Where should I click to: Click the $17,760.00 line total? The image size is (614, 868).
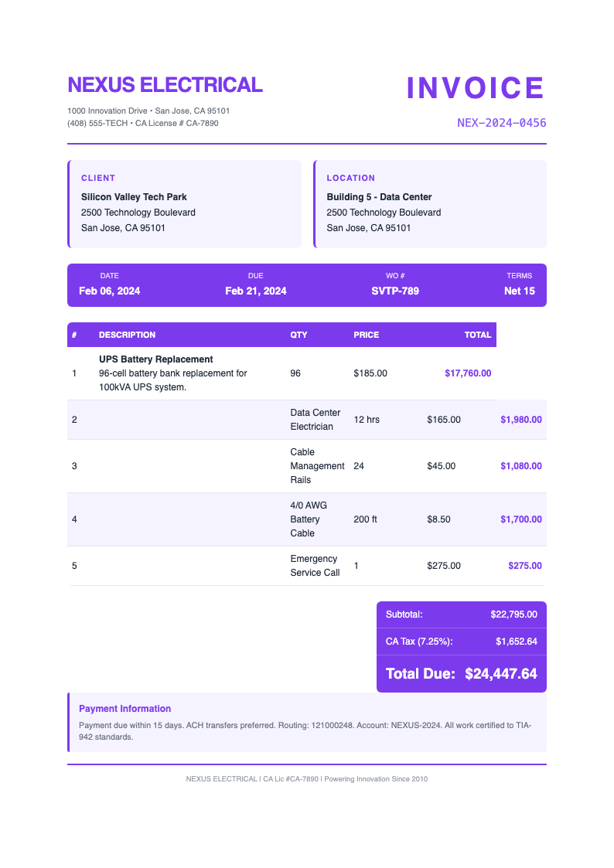(x=468, y=373)
